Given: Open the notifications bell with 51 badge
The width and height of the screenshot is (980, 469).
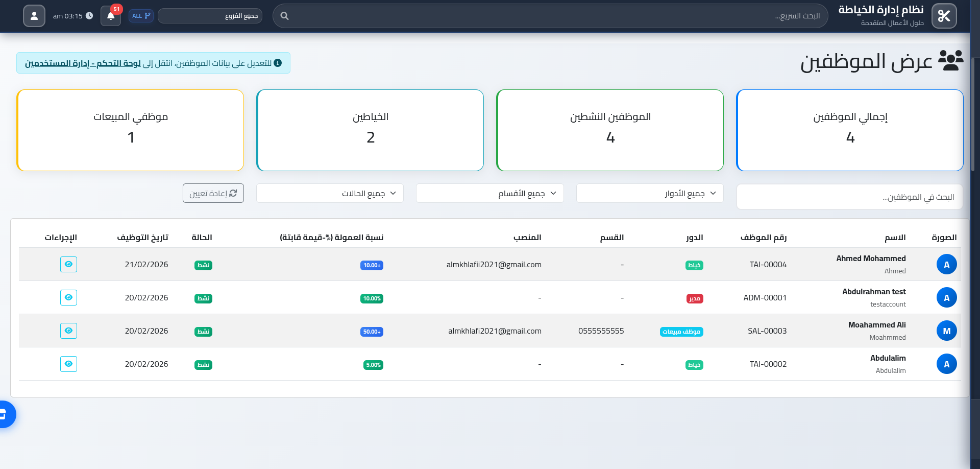Looking at the screenshot, I should pyautogui.click(x=111, y=16).
